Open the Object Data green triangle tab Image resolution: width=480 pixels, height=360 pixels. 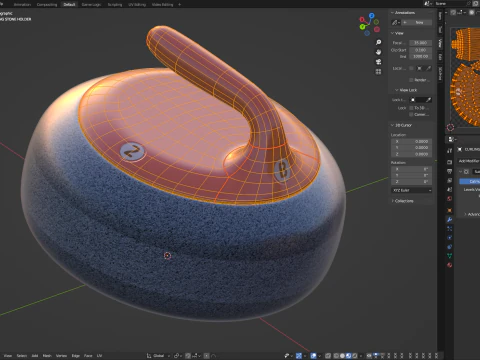(449, 256)
